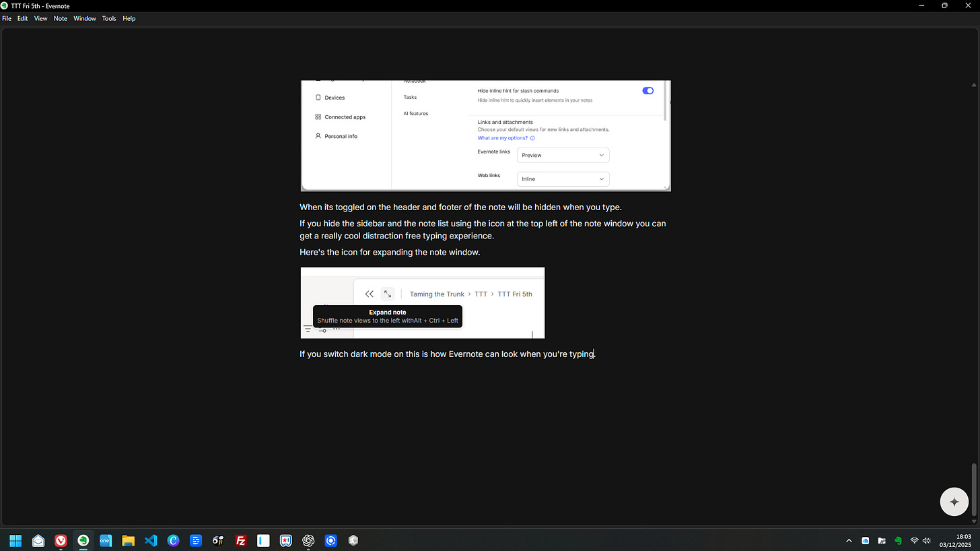Screen dimensions: 980x551
Task: Click 'Here's the icon for expanding' line
Action: pyautogui.click(x=390, y=252)
